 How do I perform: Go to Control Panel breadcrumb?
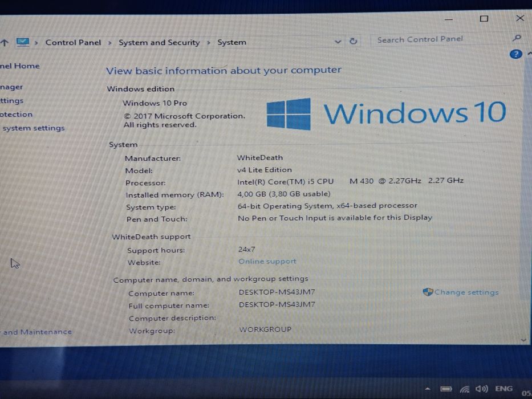tap(74, 42)
